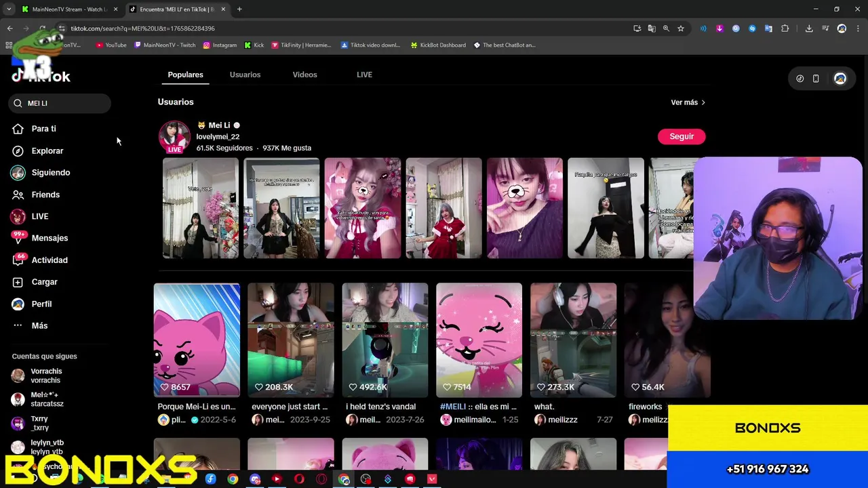Image resolution: width=868 pixels, height=488 pixels.
Task: Open Discord from the taskbar
Action: [255, 479]
